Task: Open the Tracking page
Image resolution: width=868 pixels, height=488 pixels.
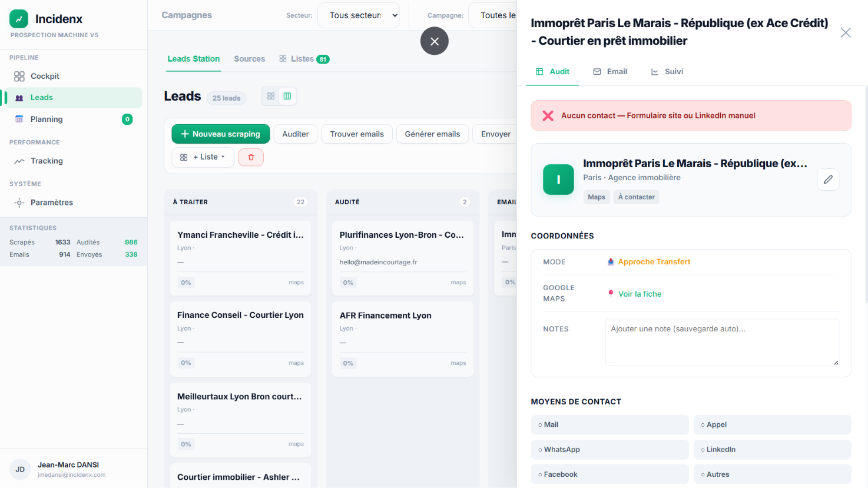Action: coord(74,161)
